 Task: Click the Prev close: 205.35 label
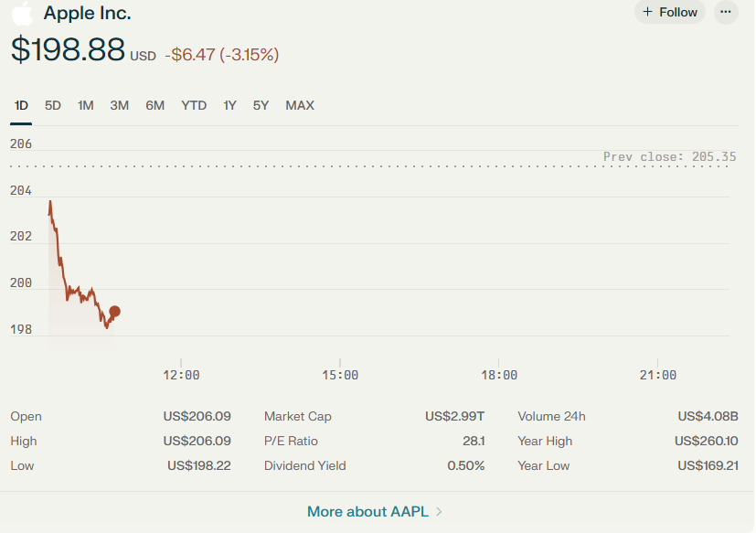coord(670,156)
